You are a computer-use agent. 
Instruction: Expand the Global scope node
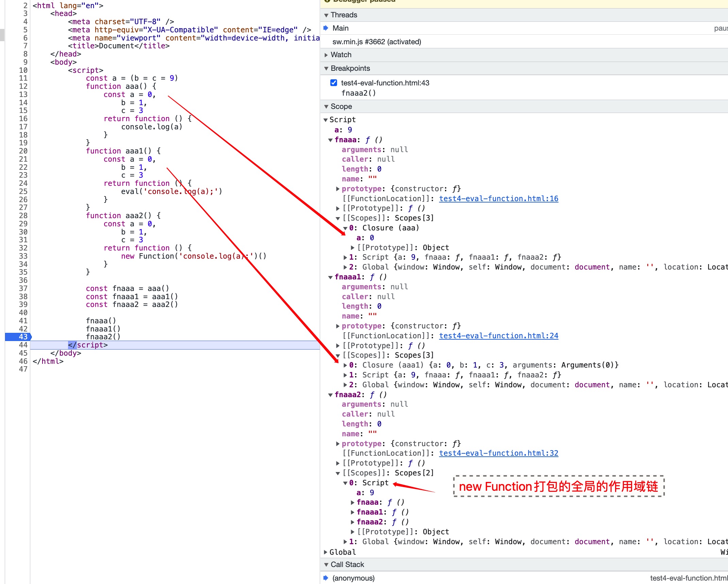[x=326, y=552]
